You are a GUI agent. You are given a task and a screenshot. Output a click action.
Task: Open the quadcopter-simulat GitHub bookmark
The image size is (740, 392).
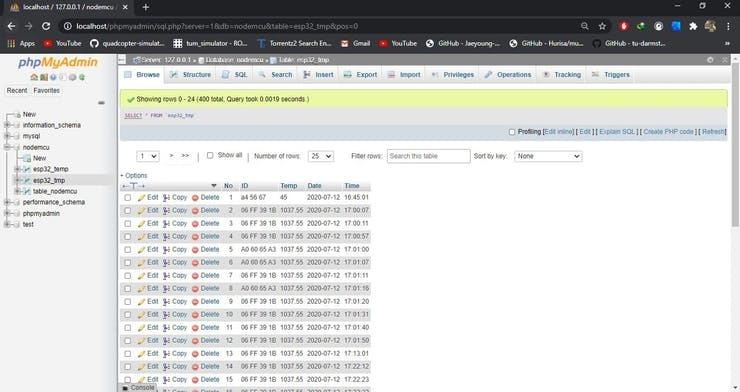[x=127, y=43]
